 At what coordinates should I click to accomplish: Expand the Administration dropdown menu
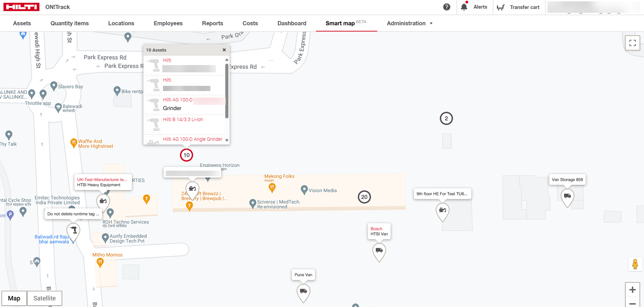click(x=410, y=23)
